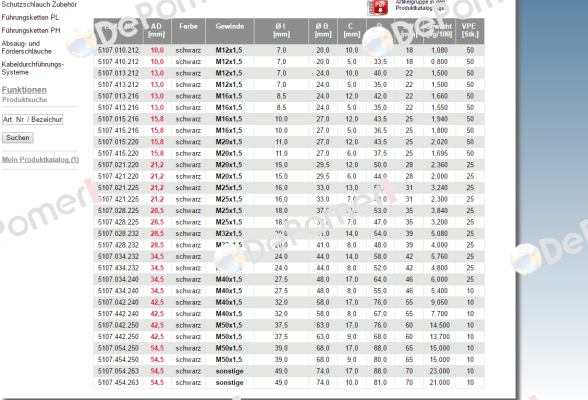This screenshot has width=588, height=400.
Task: Click the red PDF download icon
Action: (378, 7)
